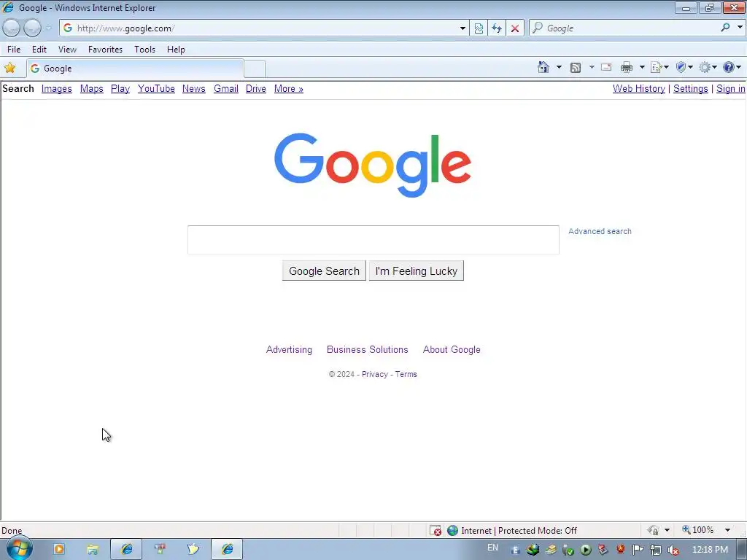Go to the News link
747x560 pixels.
(x=194, y=88)
